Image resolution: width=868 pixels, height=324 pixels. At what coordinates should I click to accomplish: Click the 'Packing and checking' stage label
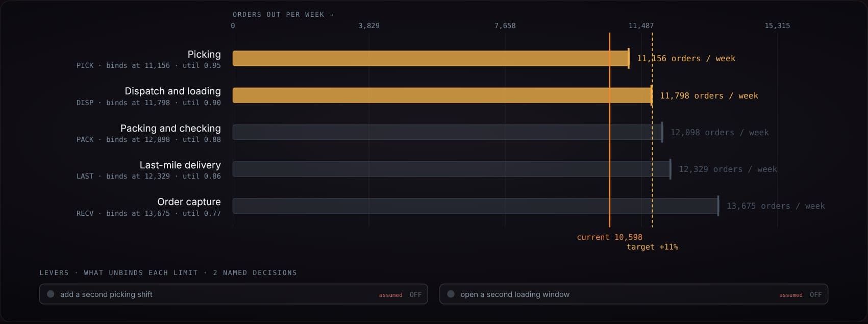point(170,128)
